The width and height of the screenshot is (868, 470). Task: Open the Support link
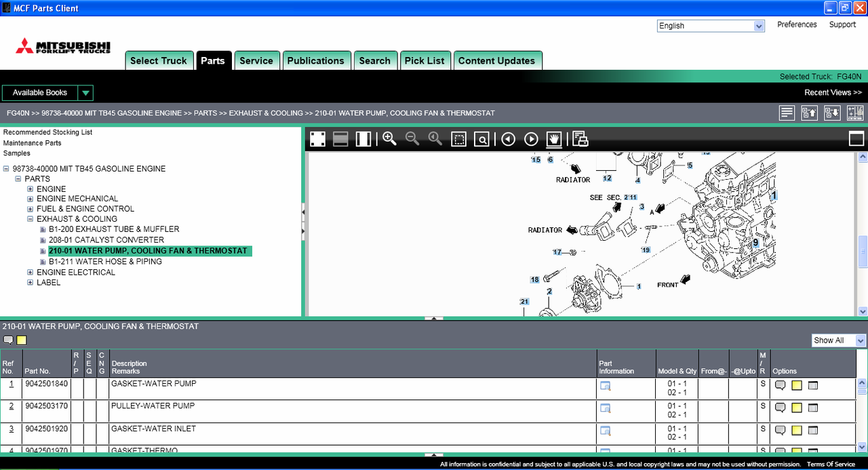(842, 24)
